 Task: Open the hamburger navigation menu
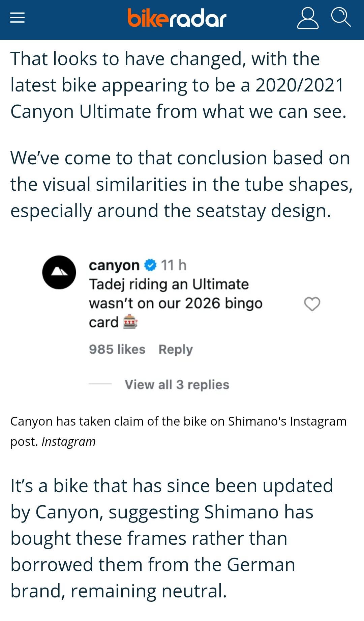[18, 18]
